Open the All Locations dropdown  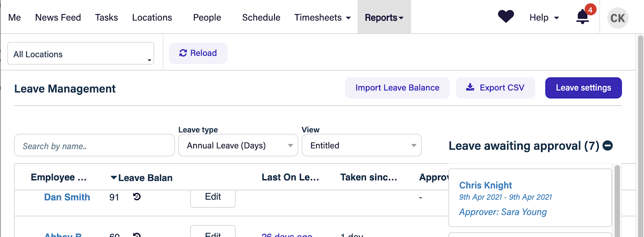[x=80, y=54]
